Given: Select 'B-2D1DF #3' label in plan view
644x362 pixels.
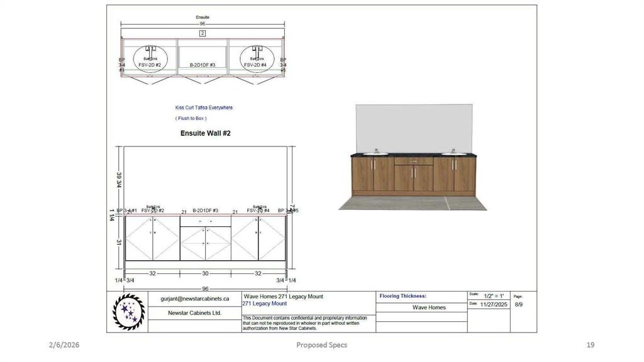Looking at the screenshot, I should click(x=203, y=65).
